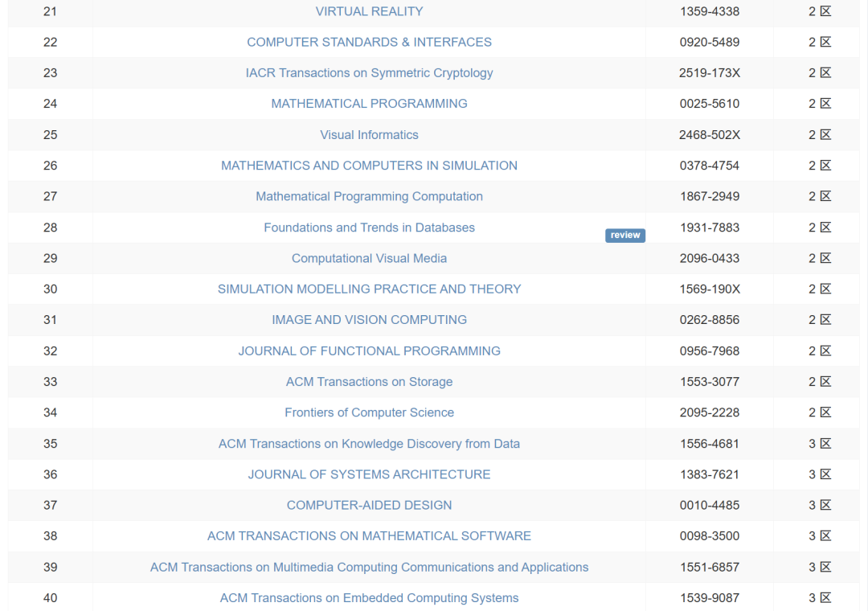
Task: Select ISSN 0378-4754 cell
Action: (x=710, y=166)
